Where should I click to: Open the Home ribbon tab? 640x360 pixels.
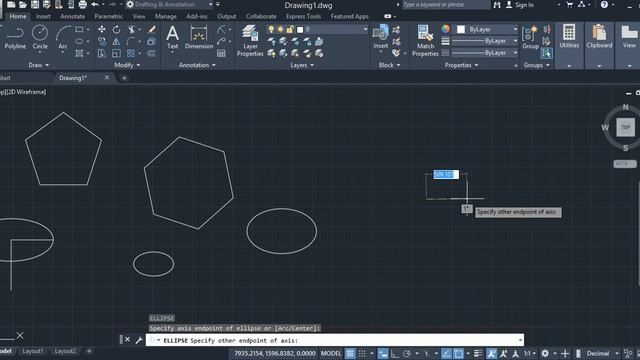(18, 16)
